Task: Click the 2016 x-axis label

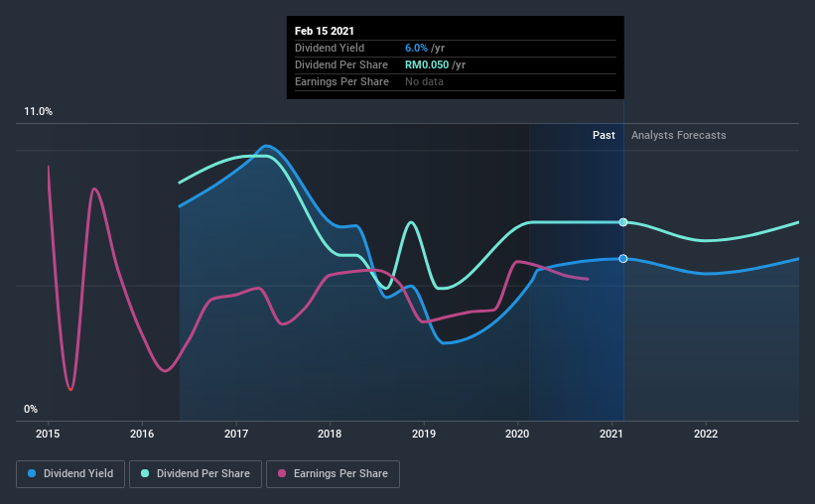Action: coord(142,434)
